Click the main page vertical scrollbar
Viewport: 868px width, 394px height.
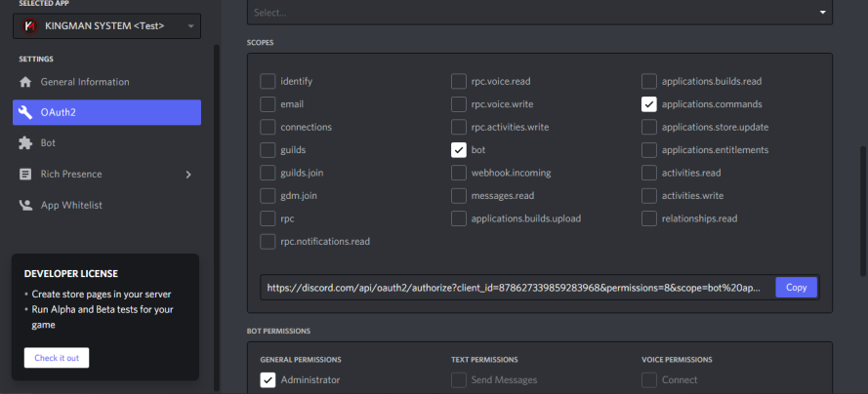click(x=863, y=211)
